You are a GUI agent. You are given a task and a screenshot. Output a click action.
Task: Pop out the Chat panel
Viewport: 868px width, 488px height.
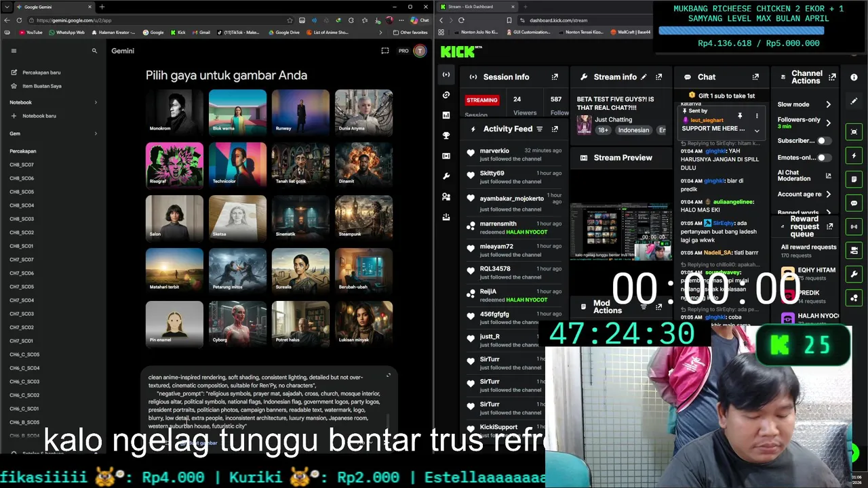point(755,77)
